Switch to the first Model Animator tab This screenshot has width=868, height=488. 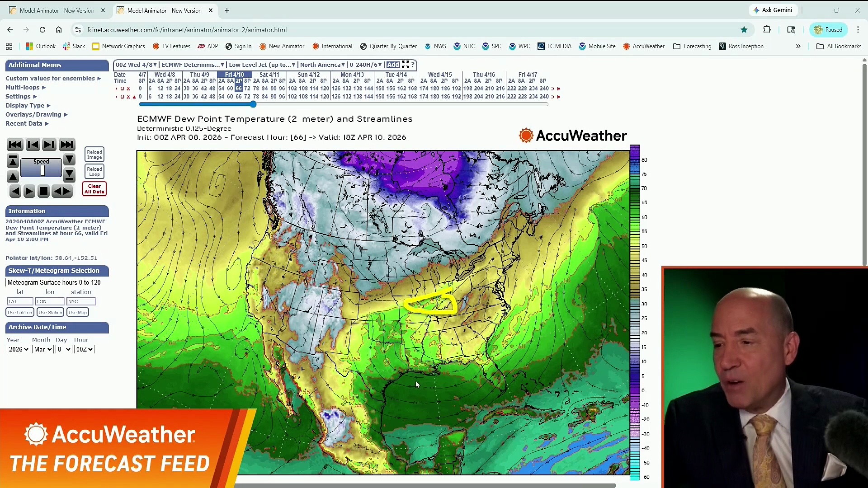tap(57, 10)
